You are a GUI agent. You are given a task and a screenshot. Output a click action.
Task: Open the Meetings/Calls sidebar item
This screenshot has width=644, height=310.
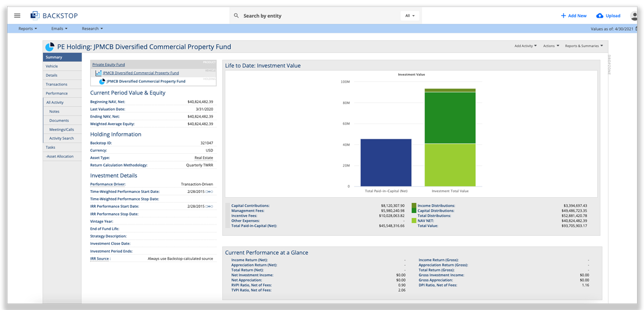pyautogui.click(x=62, y=129)
